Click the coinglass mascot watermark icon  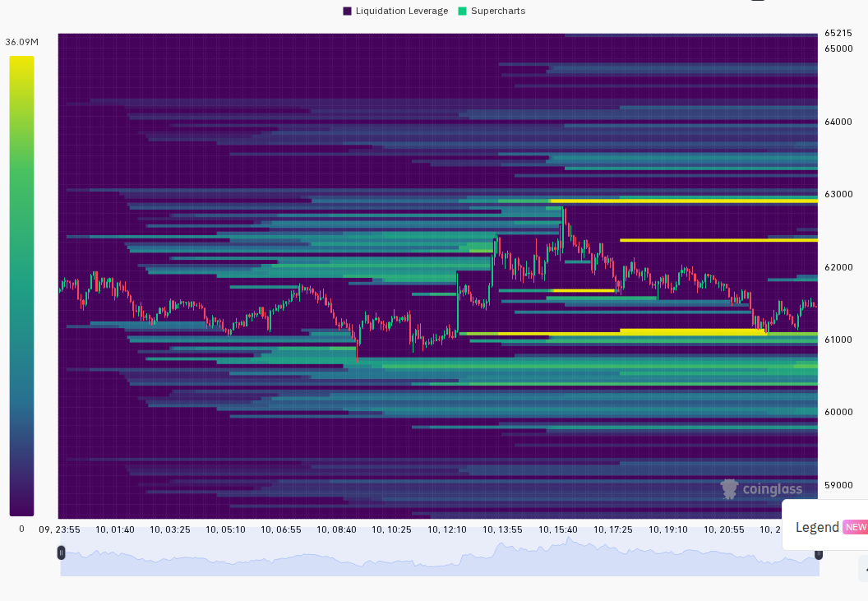730,489
